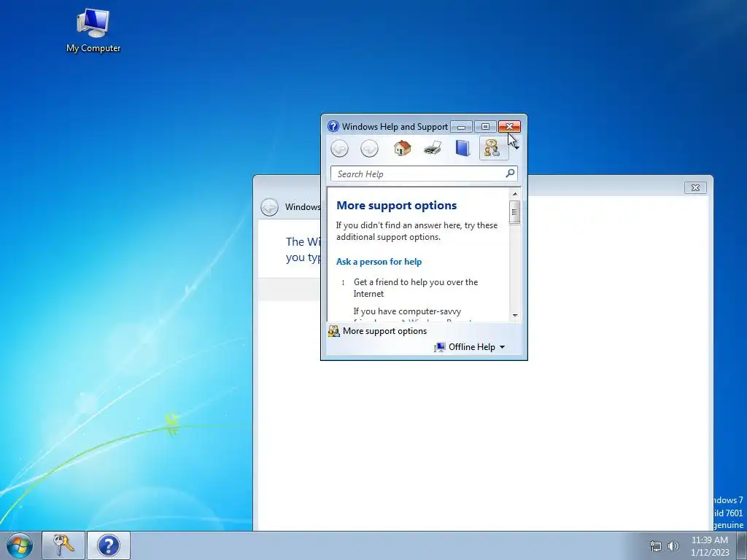Click the back arrow in background Windows window

270,207
